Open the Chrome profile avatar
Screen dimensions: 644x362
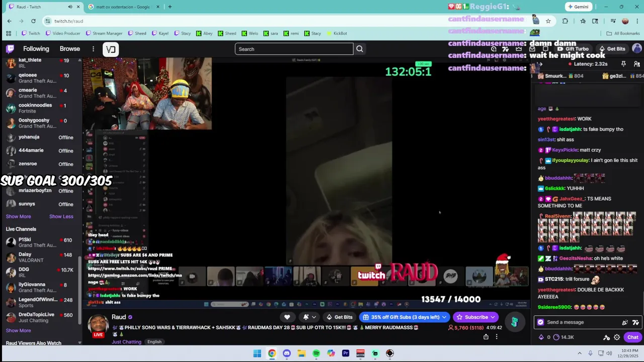point(625,21)
